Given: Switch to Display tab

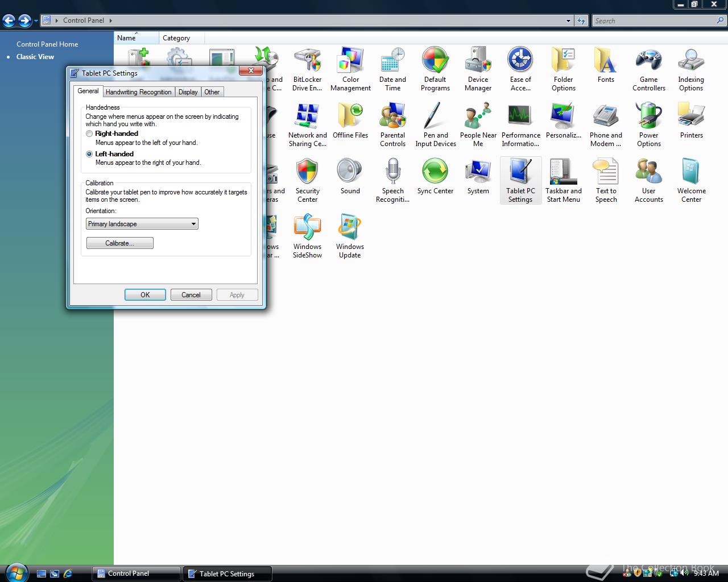Looking at the screenshot, I should pyautogui.click(x=188, y=92).
